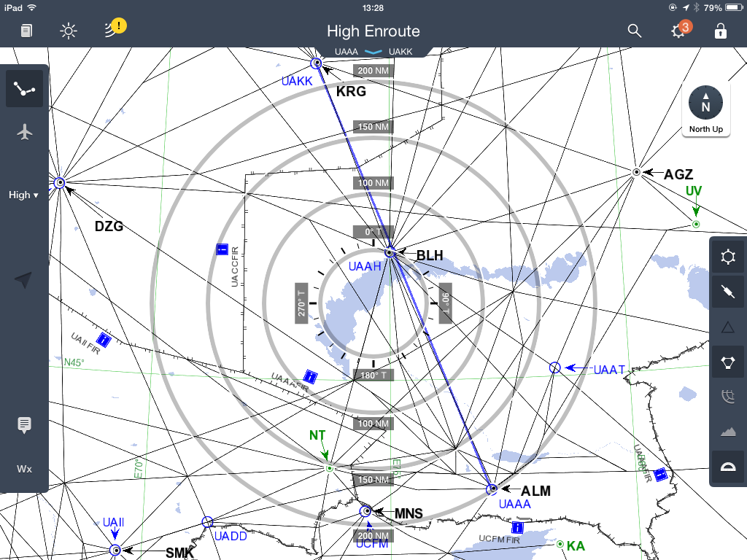Toggle North Up compass orientation
The width and height of the screenshot is (747, 560).
coord(705,109)
